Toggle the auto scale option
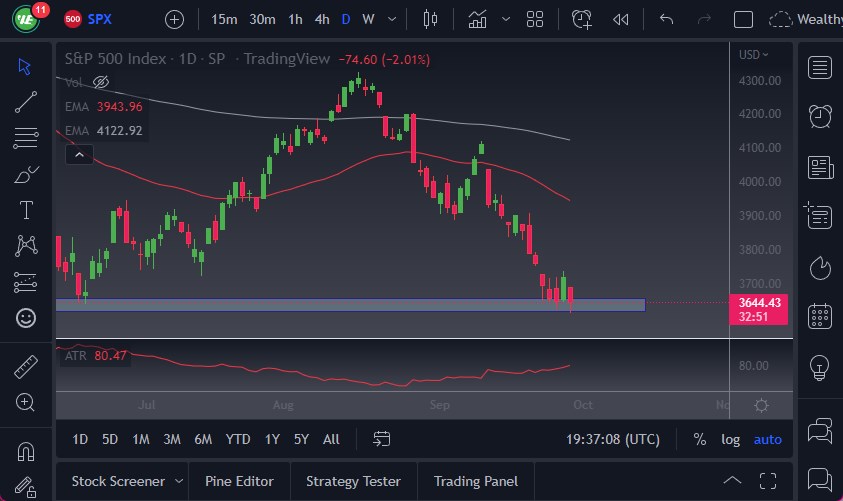Viewport: 843px width, 501px height. tap(768, 439)
